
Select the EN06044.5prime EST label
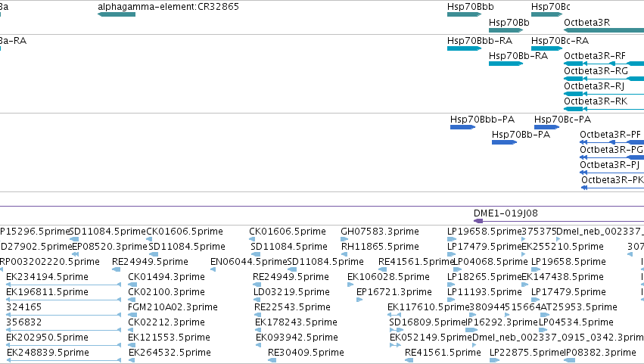pos(249,262)
